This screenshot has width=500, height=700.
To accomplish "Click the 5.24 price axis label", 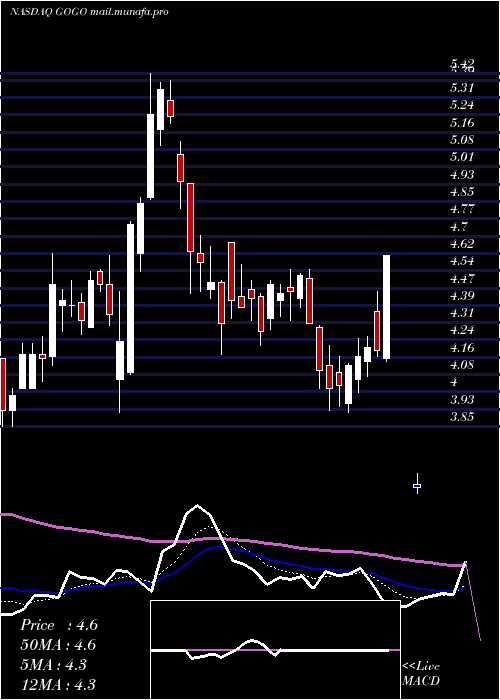I will click(x=462, y=105).
